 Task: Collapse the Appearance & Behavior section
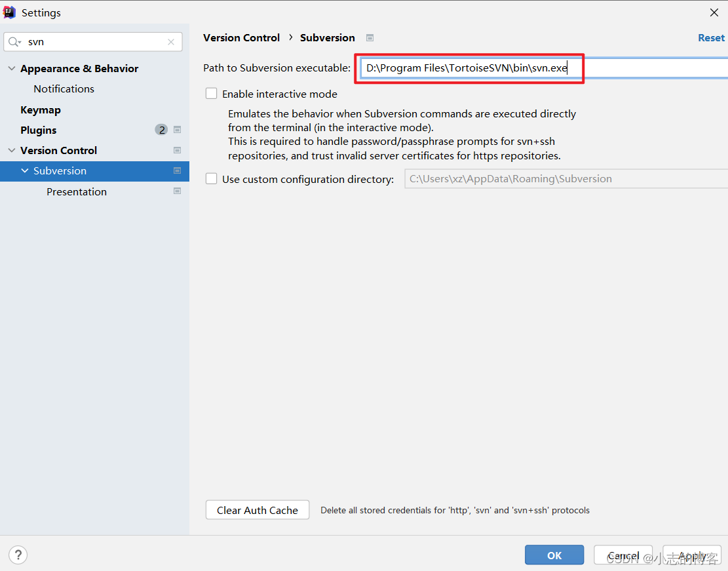[11, 68]
